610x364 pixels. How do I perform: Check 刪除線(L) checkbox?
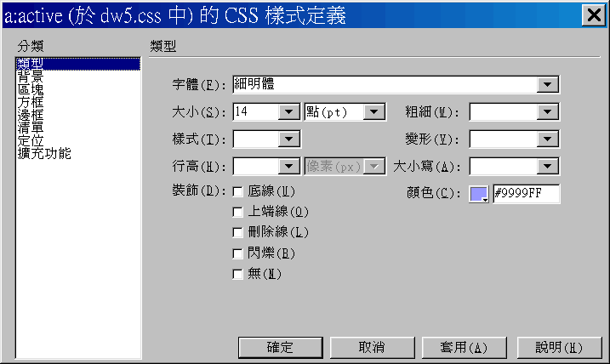click(x=237, y=232)
